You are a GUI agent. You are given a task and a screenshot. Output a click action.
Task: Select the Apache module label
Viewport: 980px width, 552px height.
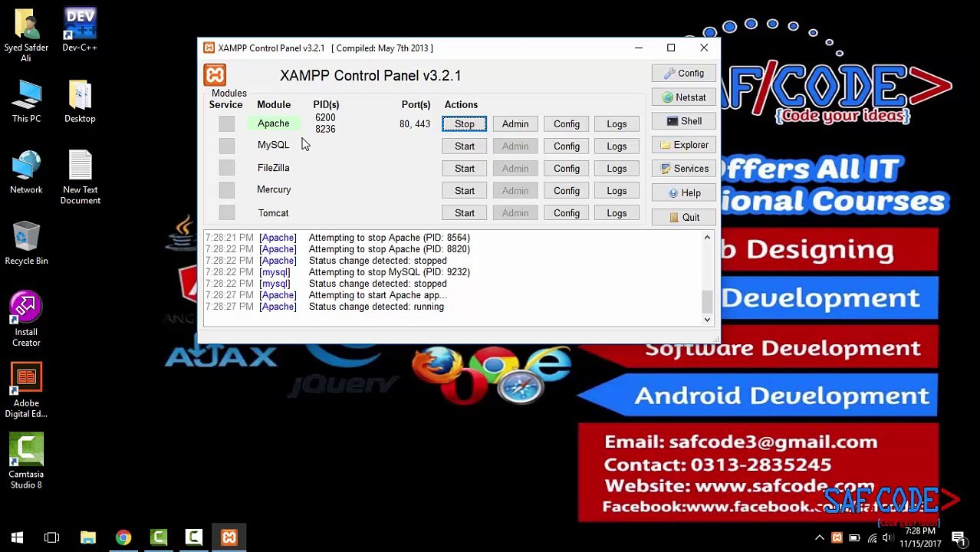click(x=274, y=123)
